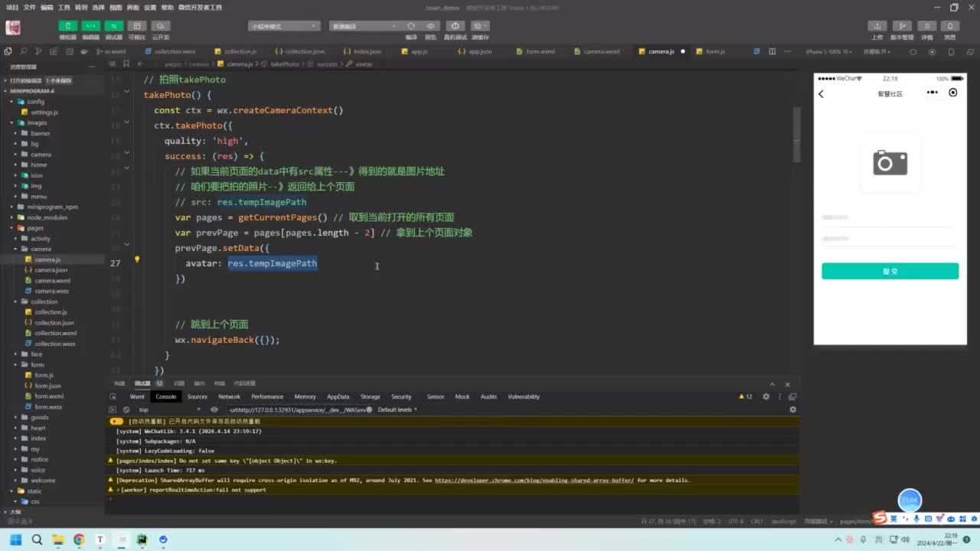The image size is (980, 551).
Task: Toggle the console eye live-expression icon
Action: click(214, 409)
